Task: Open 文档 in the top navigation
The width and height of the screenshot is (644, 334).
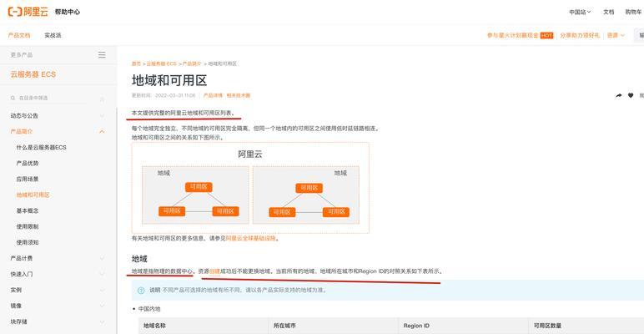Action: coord(609,12)
